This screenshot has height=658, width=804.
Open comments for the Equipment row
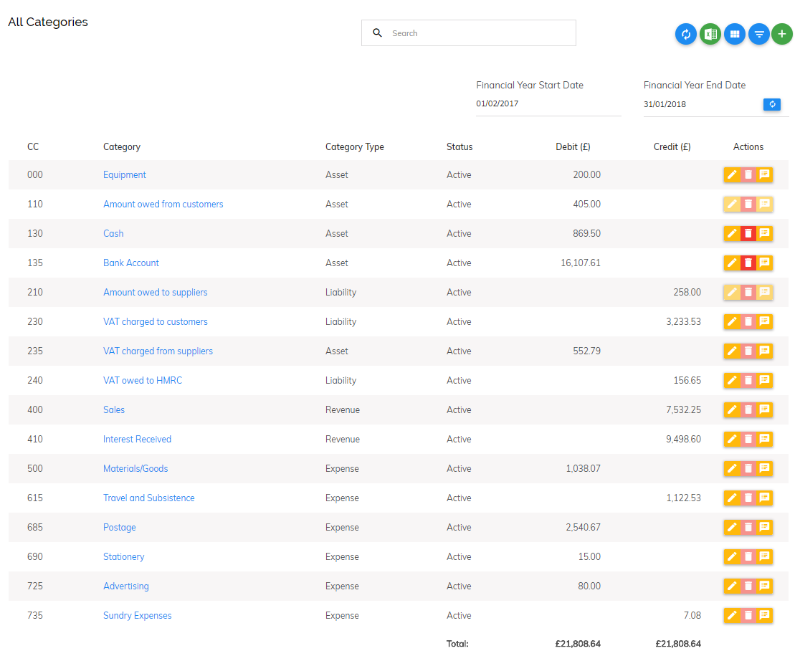point(765,175)
